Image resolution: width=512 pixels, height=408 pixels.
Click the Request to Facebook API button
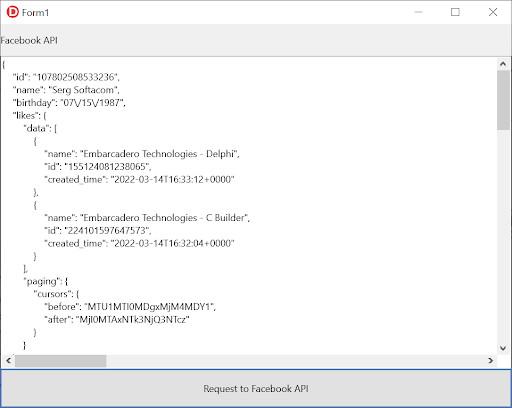click(x=256, y=388)
